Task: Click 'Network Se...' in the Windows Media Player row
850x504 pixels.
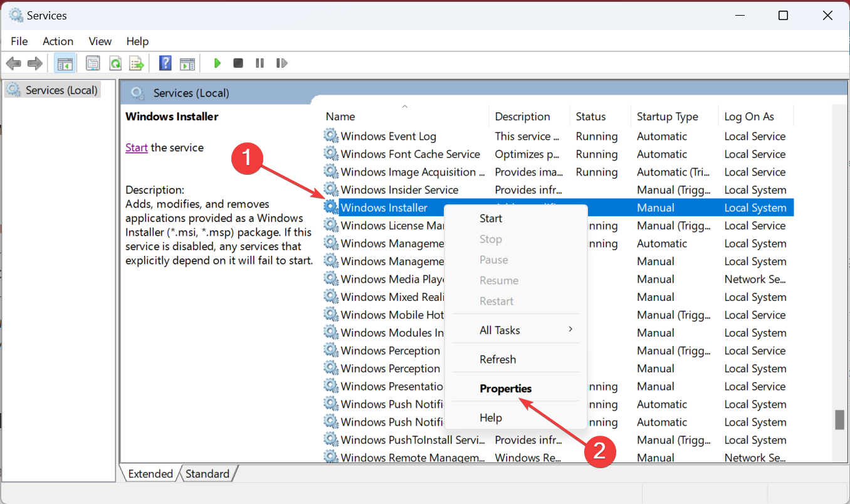Action: 755,279
